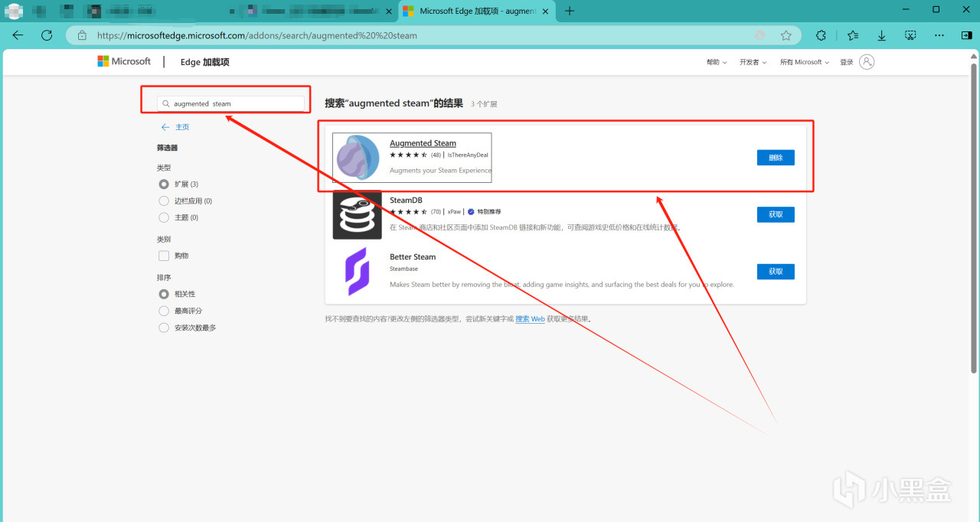This screenshot has width=980, height=522.
Task: Open the Augmented Steam title link
Action: pos(423,143)
